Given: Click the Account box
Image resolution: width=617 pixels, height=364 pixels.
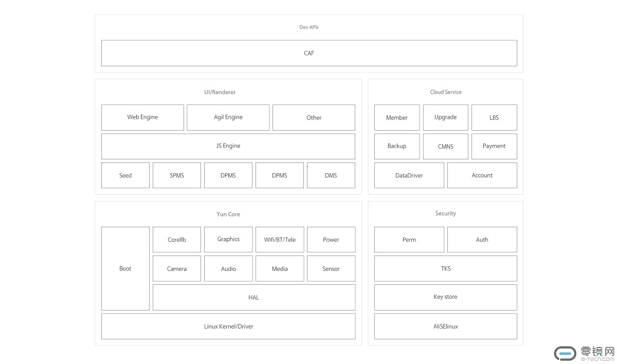Looking at the screenshot, I should point(482,175).
